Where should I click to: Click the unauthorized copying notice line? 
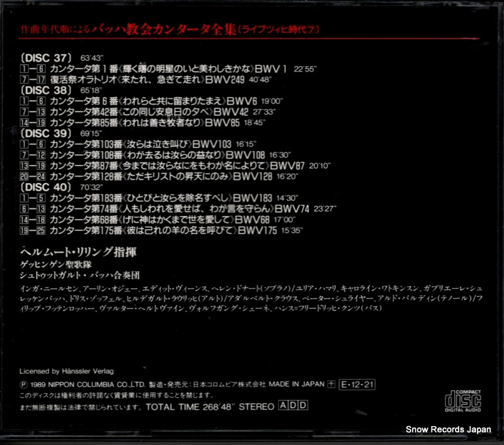pyautogui.click(x=81, y=407)
